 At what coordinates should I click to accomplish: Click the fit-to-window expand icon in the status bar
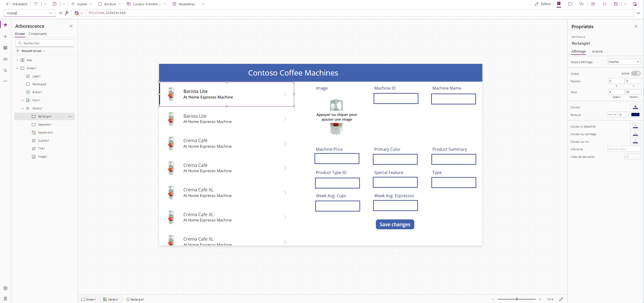(561, 299)
